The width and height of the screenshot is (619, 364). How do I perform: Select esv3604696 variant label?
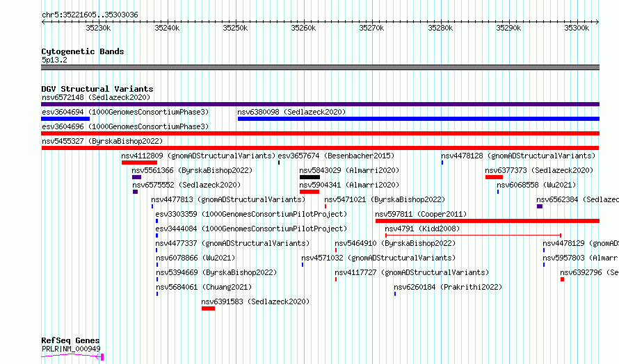tap(125, 126)
